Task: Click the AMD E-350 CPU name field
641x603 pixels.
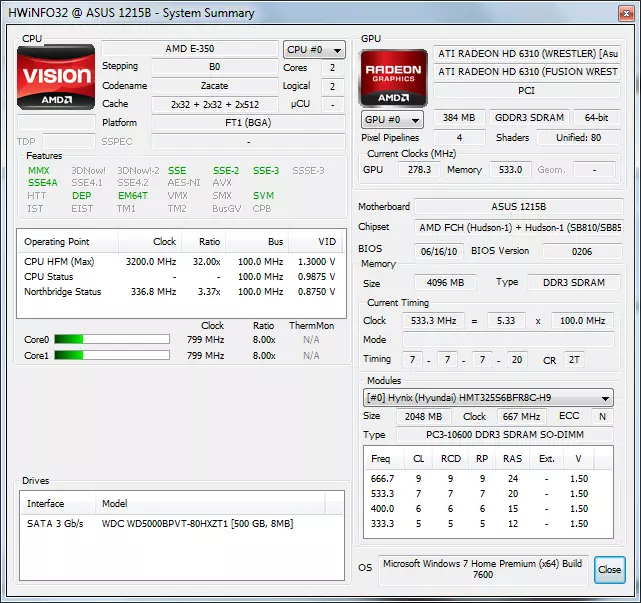Action: [190, 49]
